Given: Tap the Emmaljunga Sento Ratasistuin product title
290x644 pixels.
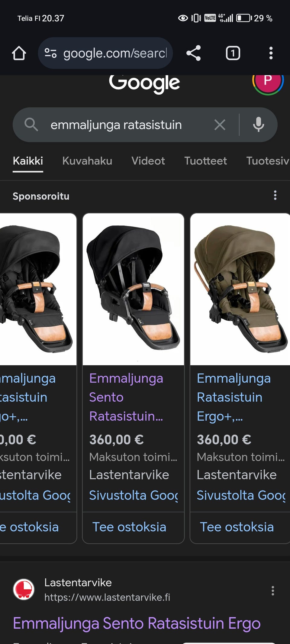Looking at the screenshot, I should pos(126,397).
